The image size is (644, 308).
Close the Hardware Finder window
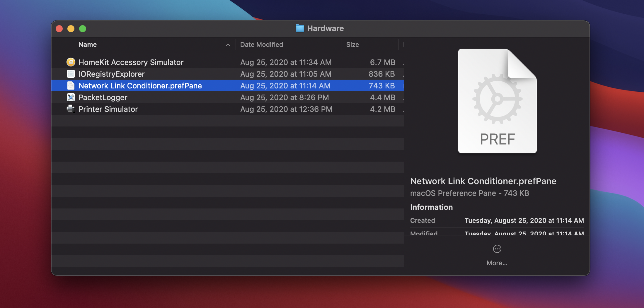pyautogui.click(x=59, y=29)
